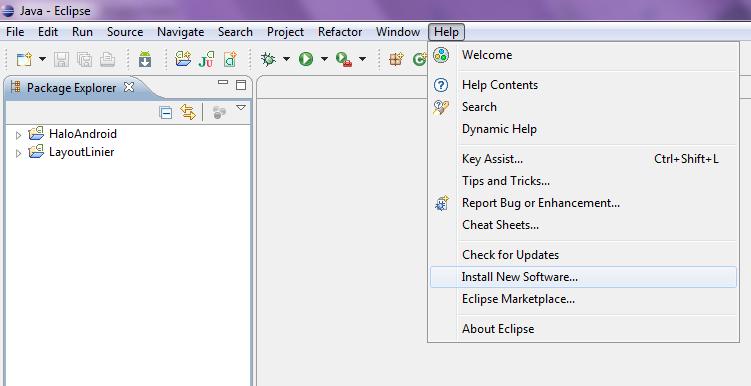This screenshot has width=751, height=386.
Task: Select the HaloAndroid project
Action: 83,134
